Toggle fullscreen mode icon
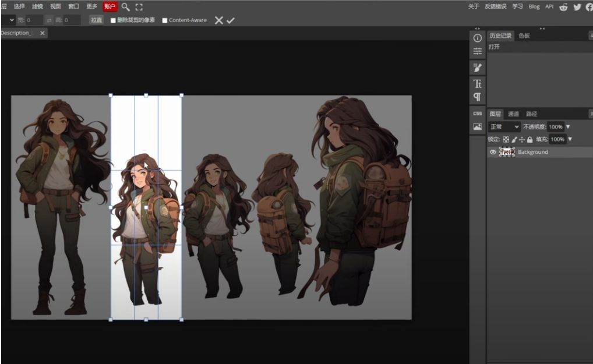Image resolution: width=593 pixels, height=364 pixels. 139,7
